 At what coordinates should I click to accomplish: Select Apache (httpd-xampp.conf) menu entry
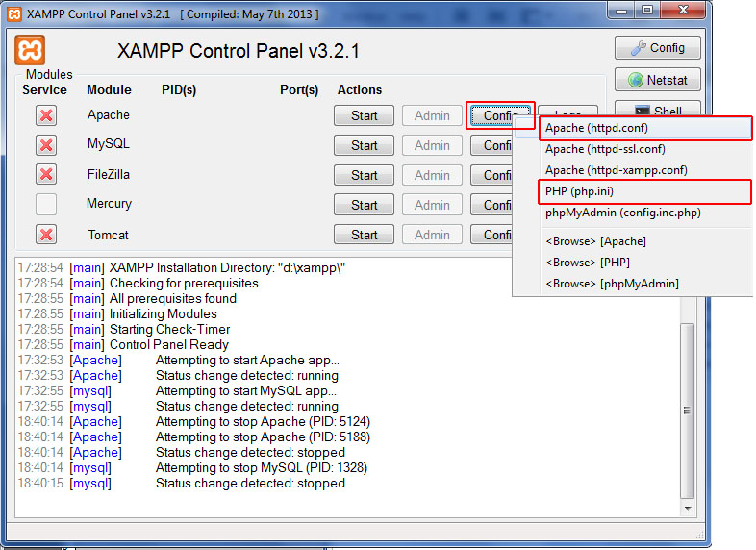point(645,170)
